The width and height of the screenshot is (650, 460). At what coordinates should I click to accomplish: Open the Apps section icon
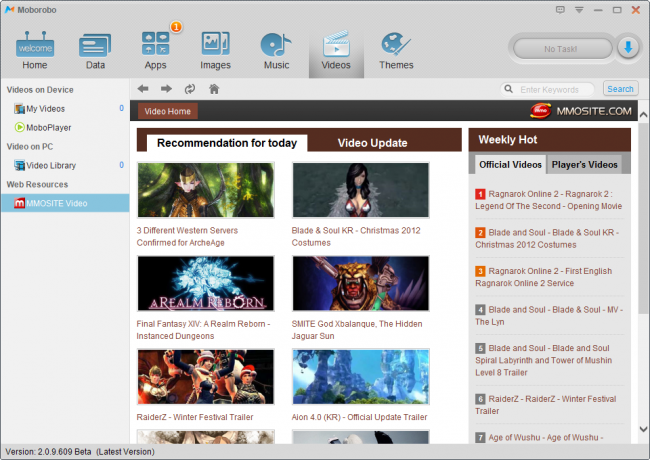point(155,51)
